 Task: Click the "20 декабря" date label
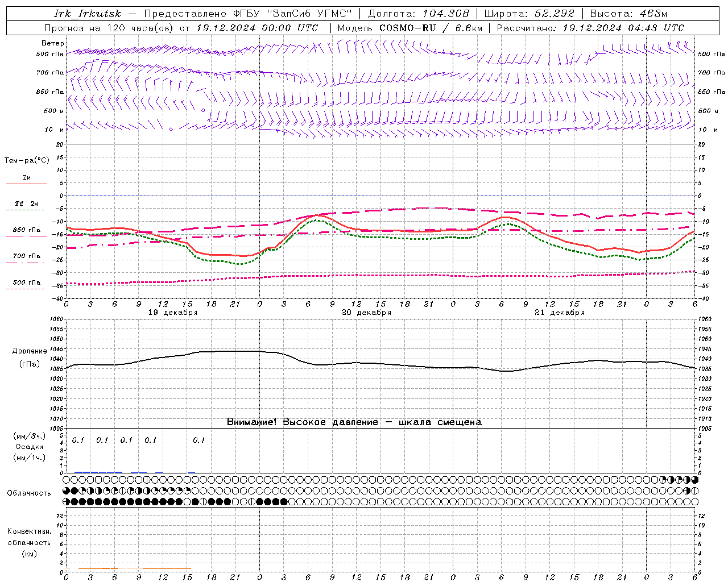[x=366, y=313]
